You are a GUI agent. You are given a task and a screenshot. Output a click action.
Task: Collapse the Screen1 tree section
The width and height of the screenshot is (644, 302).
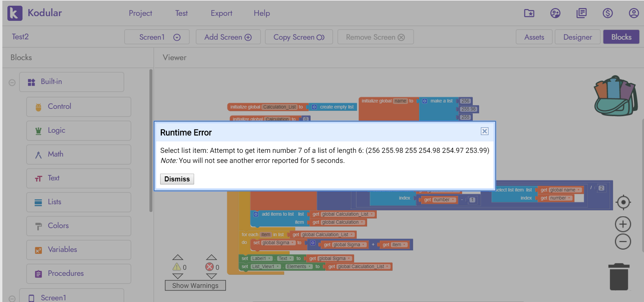click(x=12, y=298)
